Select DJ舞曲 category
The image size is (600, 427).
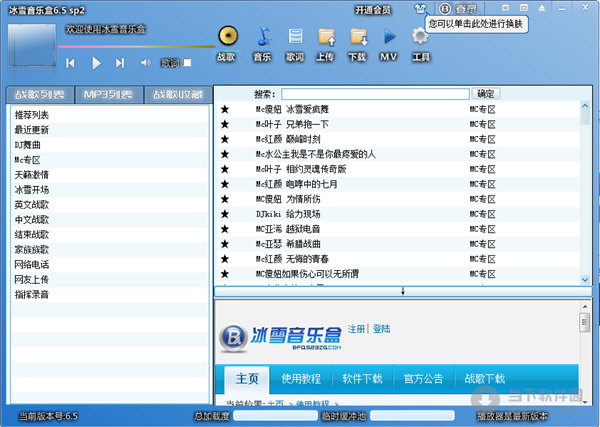pos(28,145)
